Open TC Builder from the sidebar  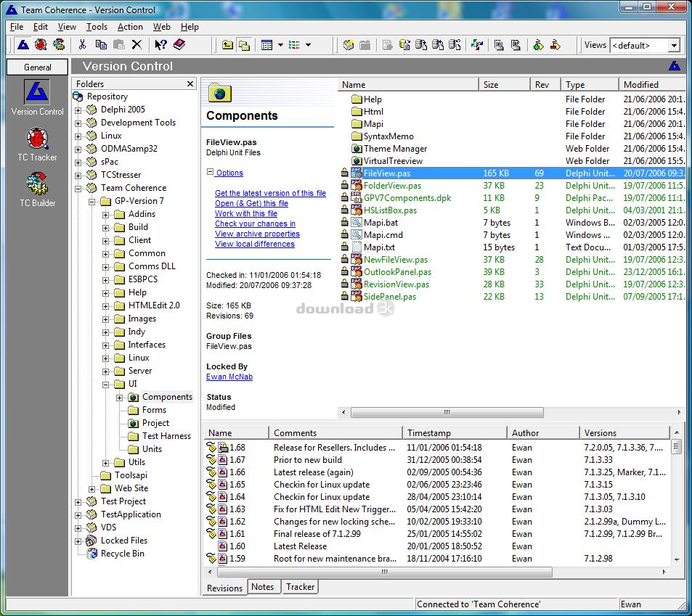(x=37, y=190)
